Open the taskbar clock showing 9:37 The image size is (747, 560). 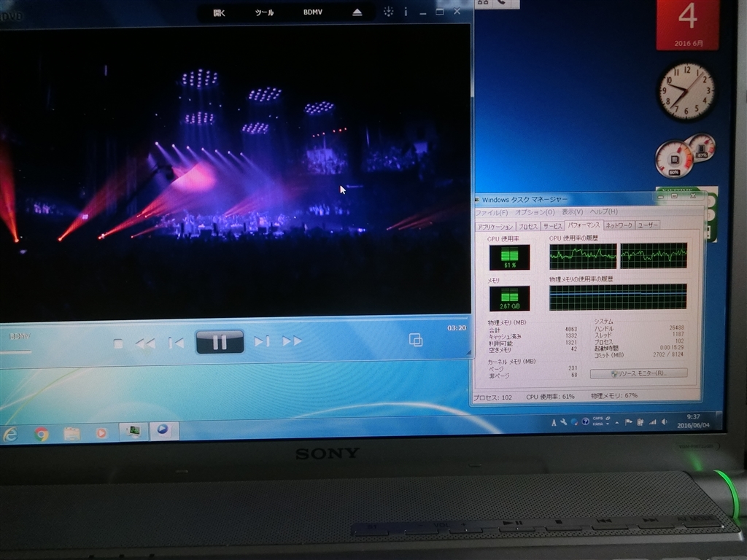coord(693,421)
